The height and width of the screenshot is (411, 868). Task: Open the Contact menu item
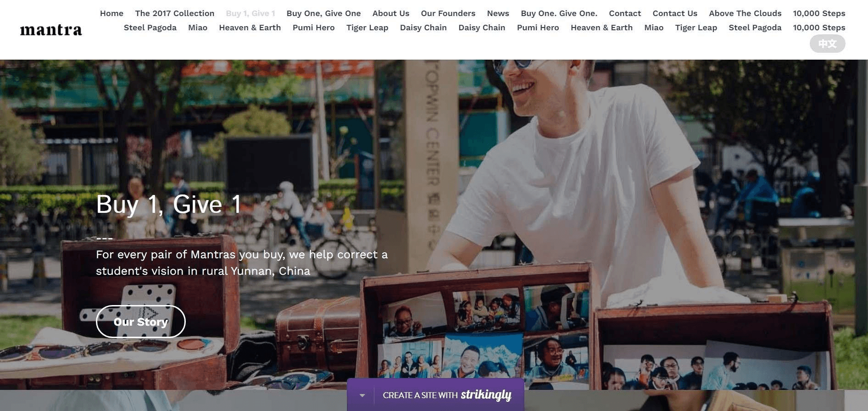coord(625,13)
